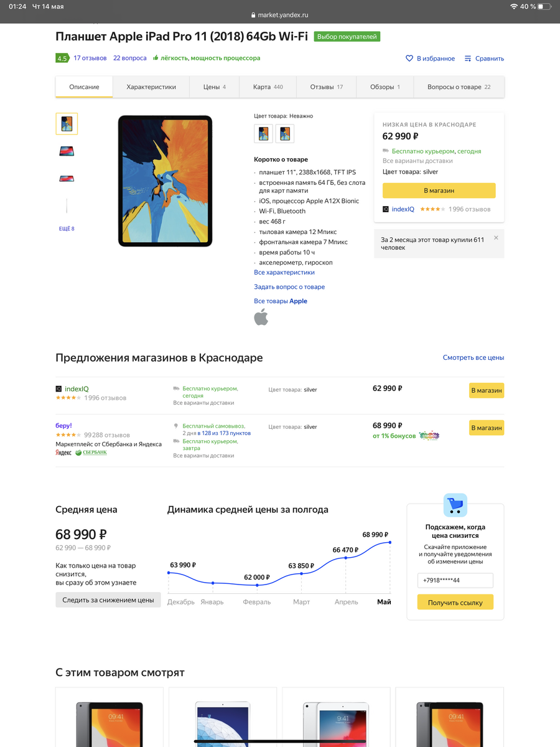Show Все варианты доставки in price box

click(x=418, y=161)
